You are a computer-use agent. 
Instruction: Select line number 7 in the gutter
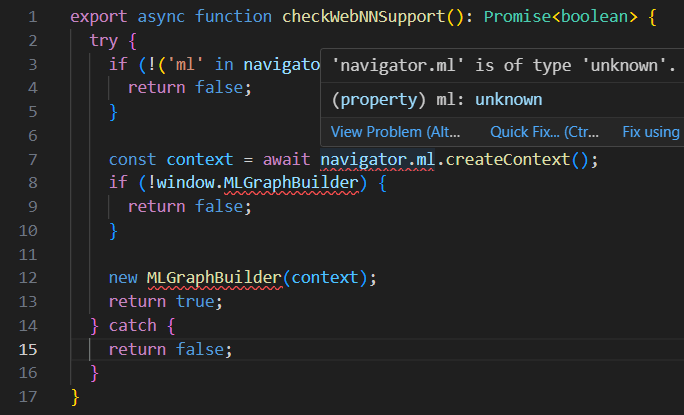pyautogui.click(x=33, y=160)
